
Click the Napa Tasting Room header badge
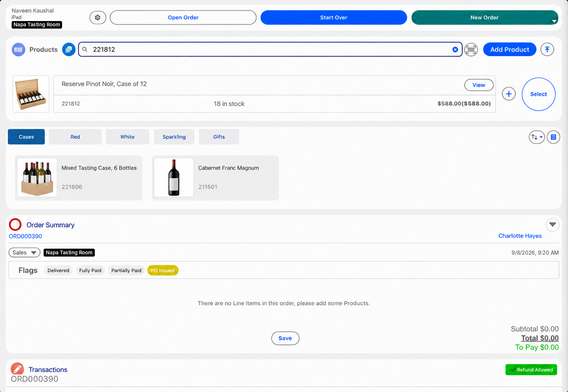point(37,25)
